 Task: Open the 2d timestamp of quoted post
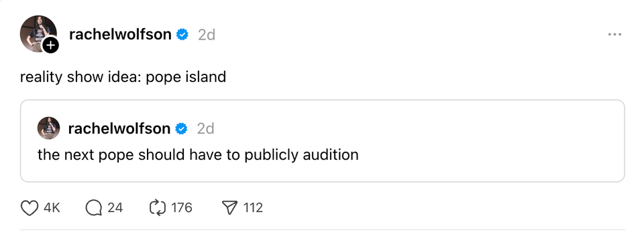206,130
